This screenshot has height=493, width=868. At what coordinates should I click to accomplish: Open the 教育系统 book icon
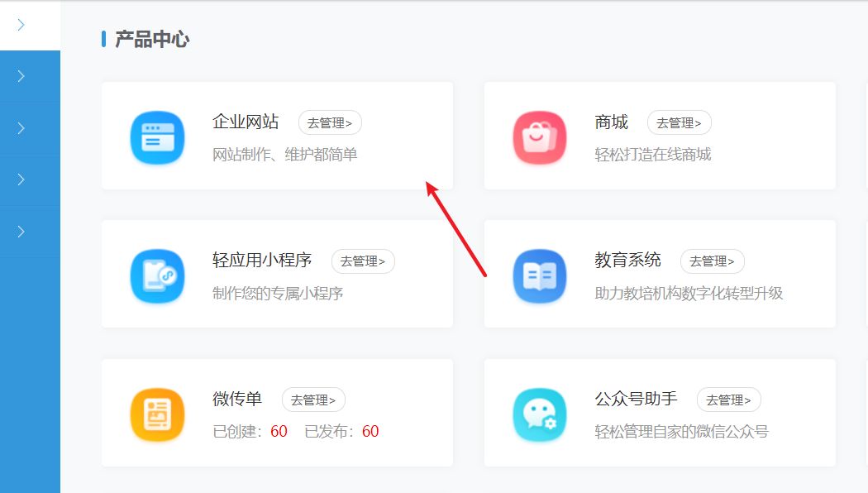click(x=540, y=275)
